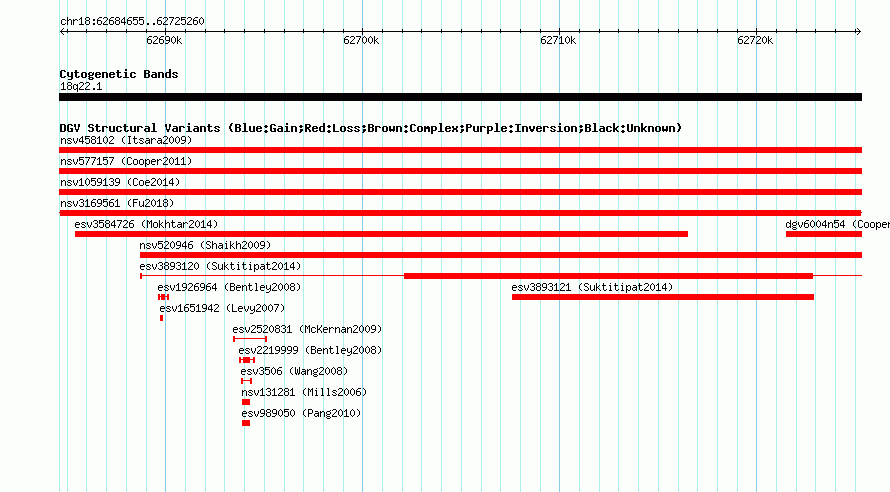Click the Cytogenetic Bands track title
890x492 pixels.
coord(119,74)
